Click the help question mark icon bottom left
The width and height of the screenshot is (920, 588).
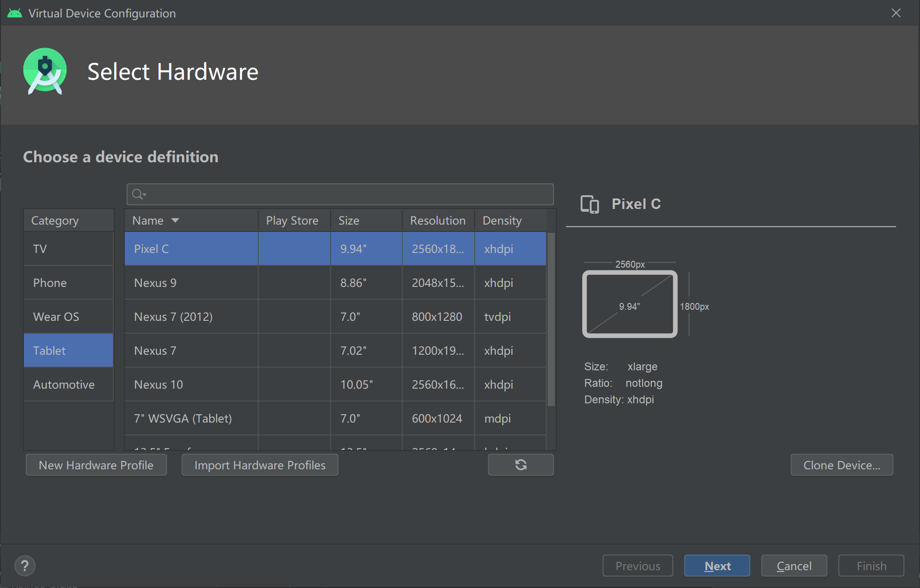(25, 566)
